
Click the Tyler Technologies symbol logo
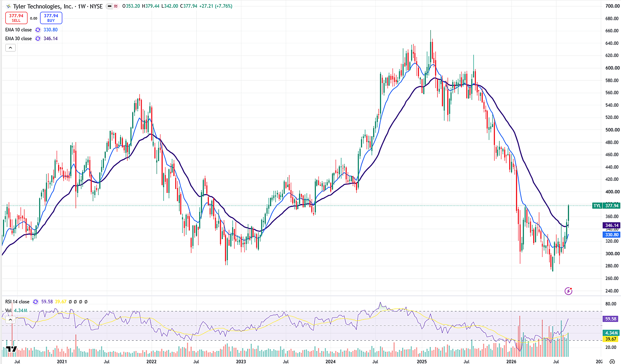tap(9, 6)
